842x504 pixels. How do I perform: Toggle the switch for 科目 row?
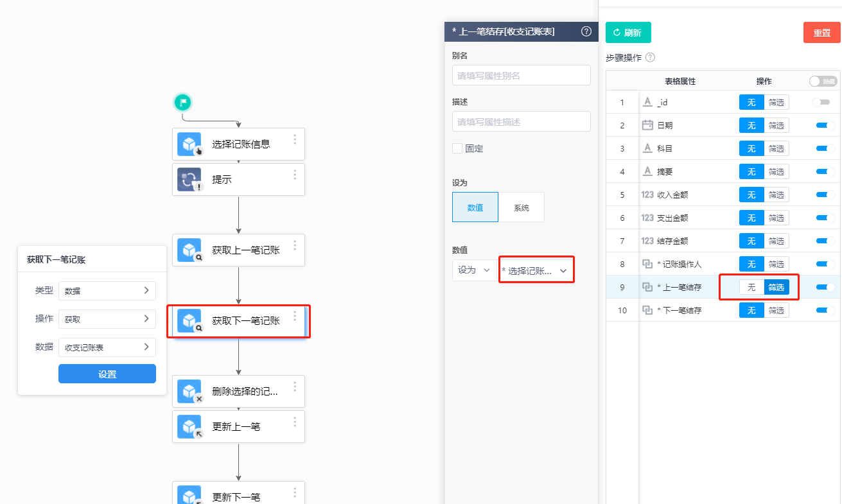point(825,148)
